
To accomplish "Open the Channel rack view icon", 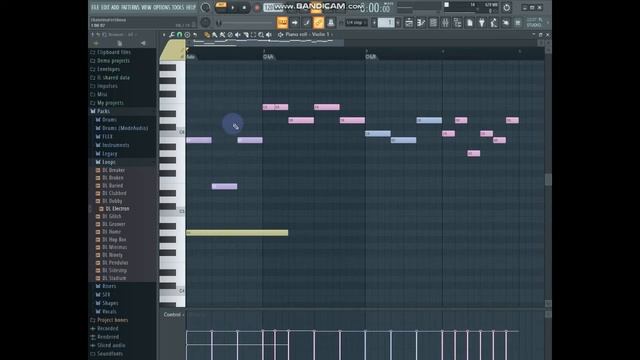I will click(x=433, y=22).
